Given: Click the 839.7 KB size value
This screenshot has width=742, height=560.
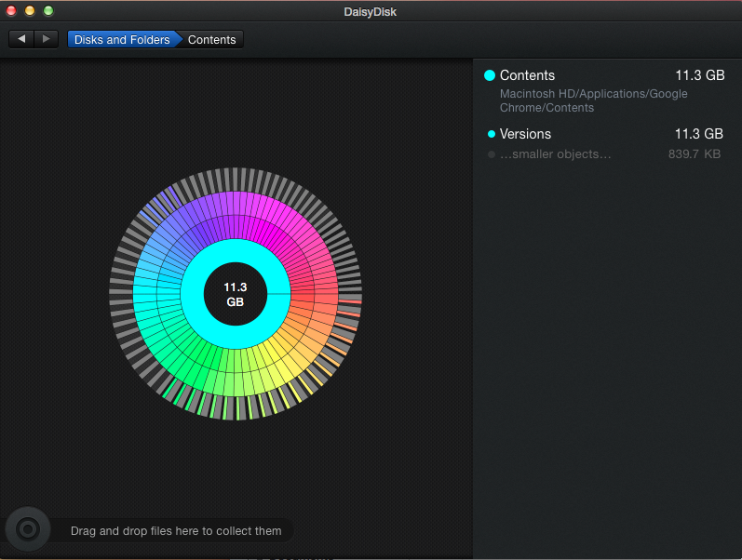Looking at the screenshot, I should 695,154.
